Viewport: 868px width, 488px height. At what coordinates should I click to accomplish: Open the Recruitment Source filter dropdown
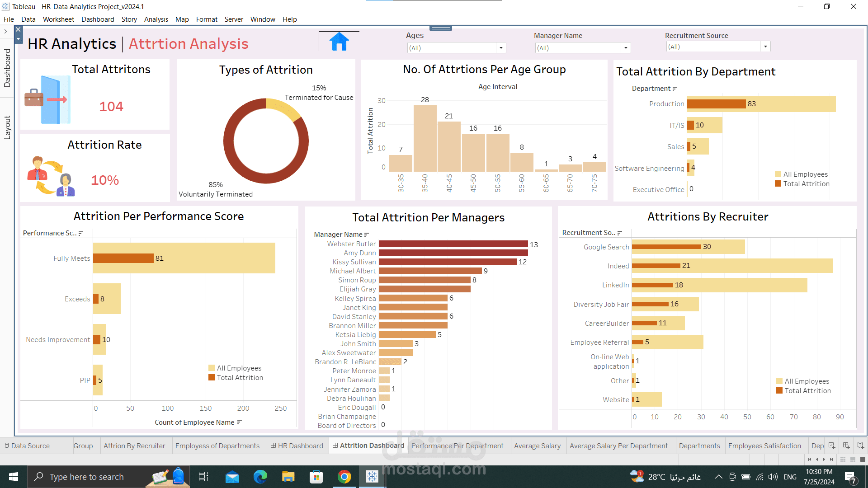tap(765, 46)
